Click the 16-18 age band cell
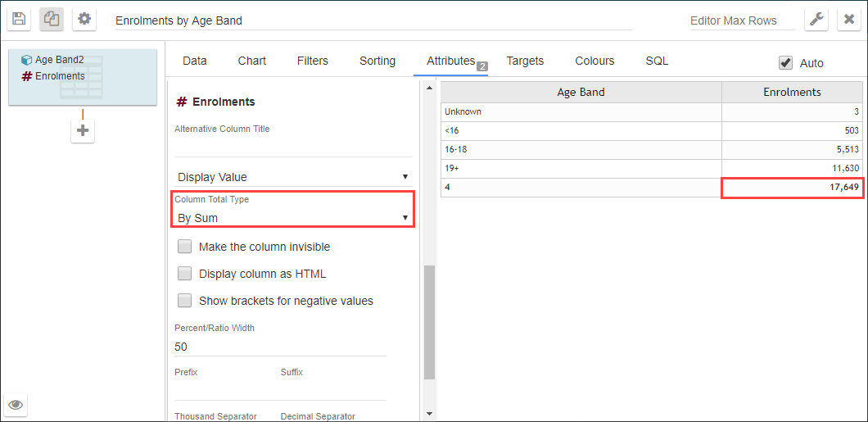This screenshot has height=422, width=868. (581, 150)
